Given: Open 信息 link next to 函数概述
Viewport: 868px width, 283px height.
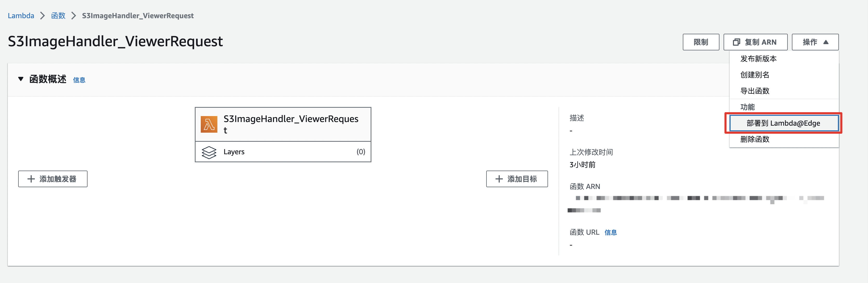Looking at the screenshot, I should pos(79,80).
